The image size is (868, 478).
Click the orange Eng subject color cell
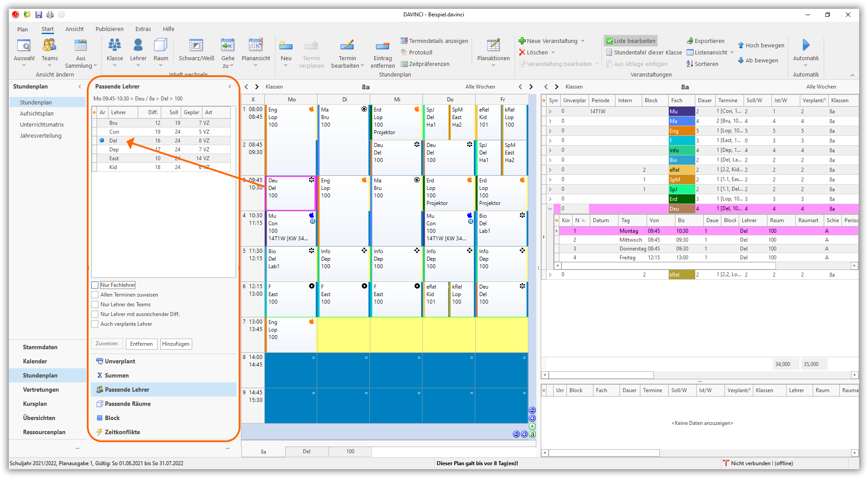point(682,131)
